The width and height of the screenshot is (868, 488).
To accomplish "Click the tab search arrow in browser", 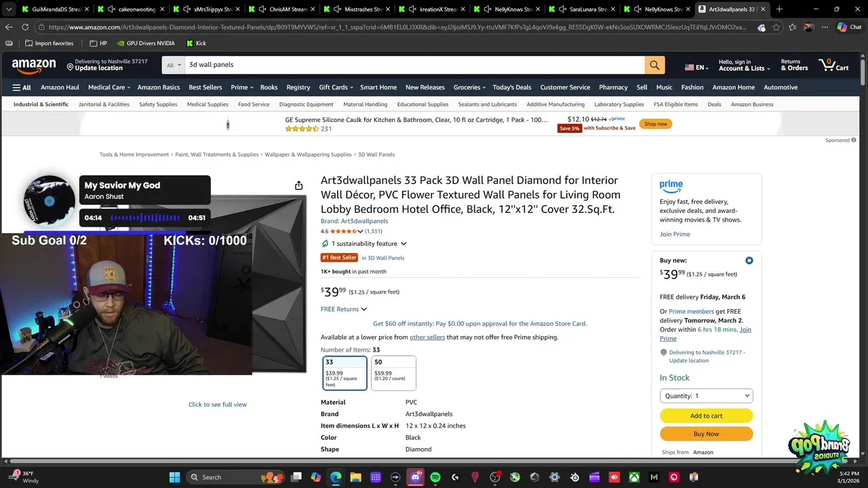I will [x=9, y=9].
